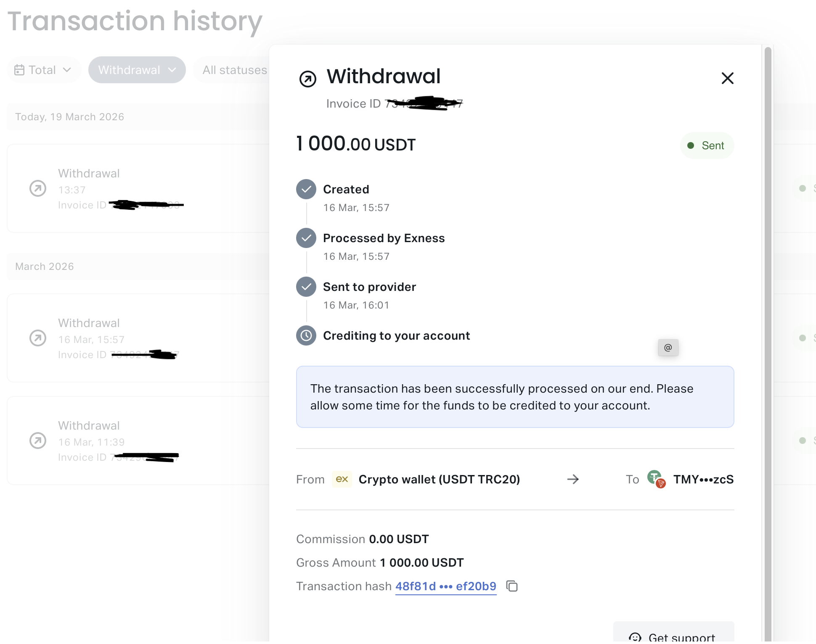Click the Created step checkmark in the timeline
The image size is (816, 644).
306,189
